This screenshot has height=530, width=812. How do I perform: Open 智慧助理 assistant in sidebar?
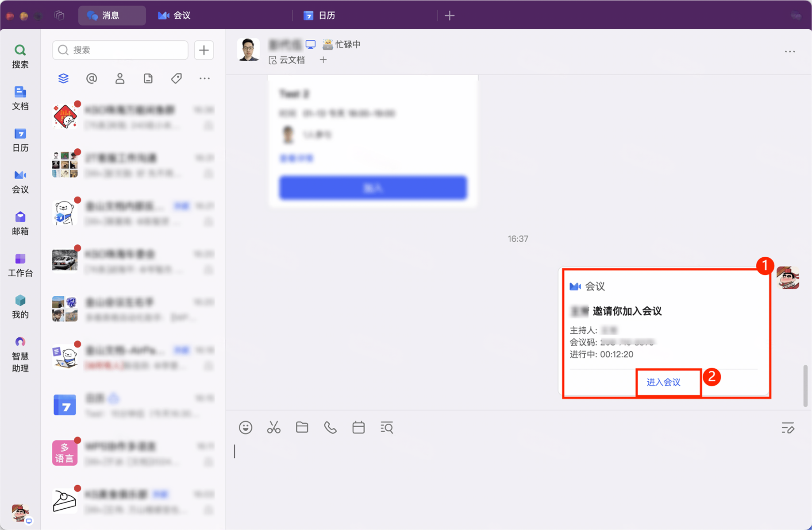(20, 354)
